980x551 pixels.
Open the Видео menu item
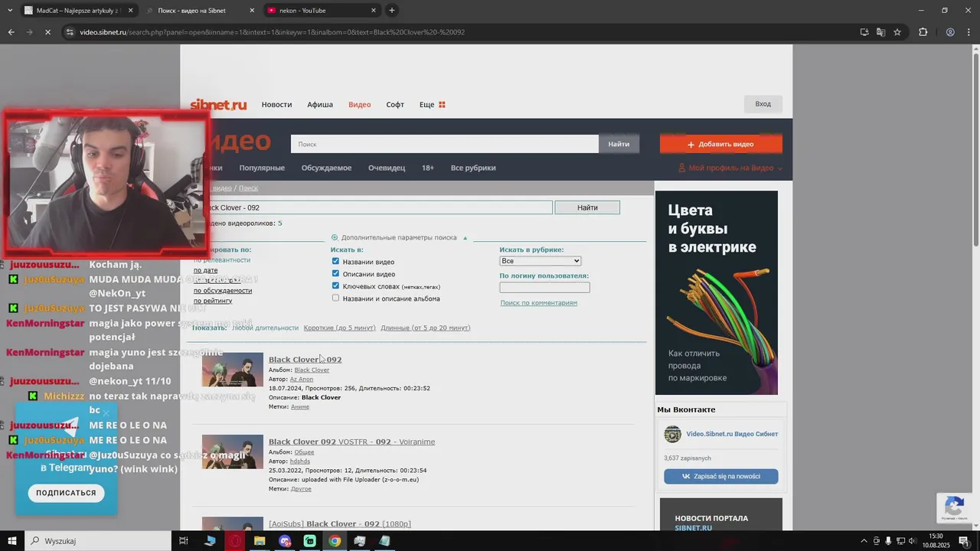pyautogui.click(x=359, y=105)
